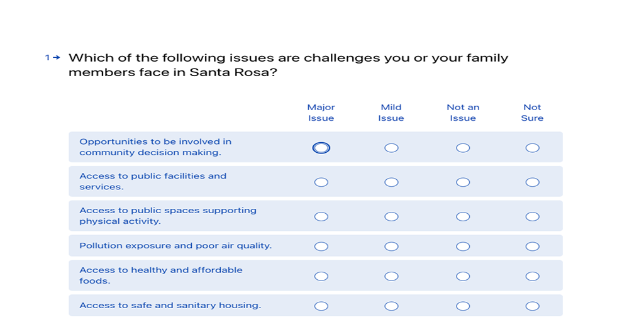Select Mild Issue for community decision making

391,148
